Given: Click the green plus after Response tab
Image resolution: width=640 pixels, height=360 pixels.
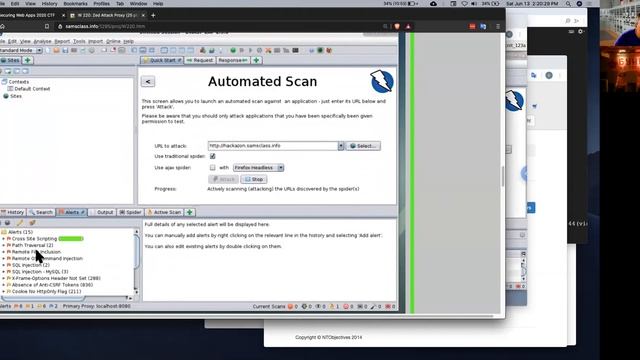Looking at the screenshot, I should 256,60.
